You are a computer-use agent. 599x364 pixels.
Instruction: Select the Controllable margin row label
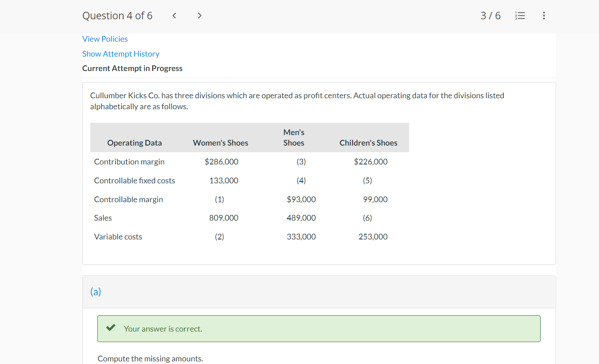[x=128, y=200]
